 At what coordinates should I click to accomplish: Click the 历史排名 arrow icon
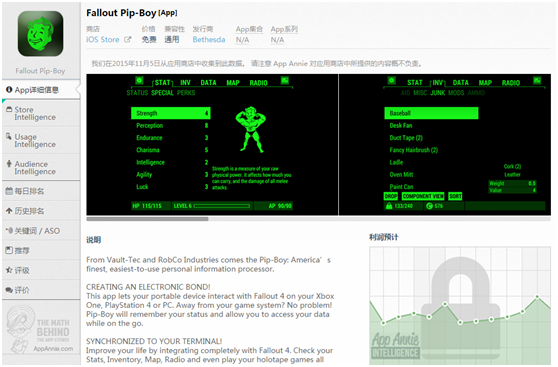[x=9, y=211]
